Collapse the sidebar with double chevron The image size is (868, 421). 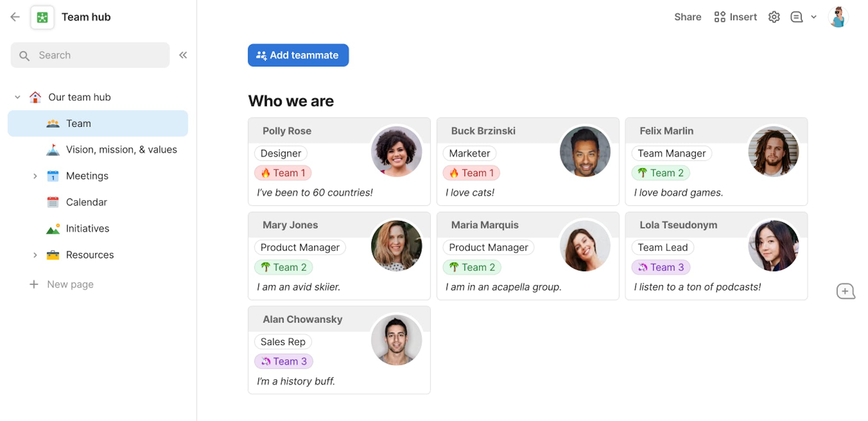coord(183,55)
